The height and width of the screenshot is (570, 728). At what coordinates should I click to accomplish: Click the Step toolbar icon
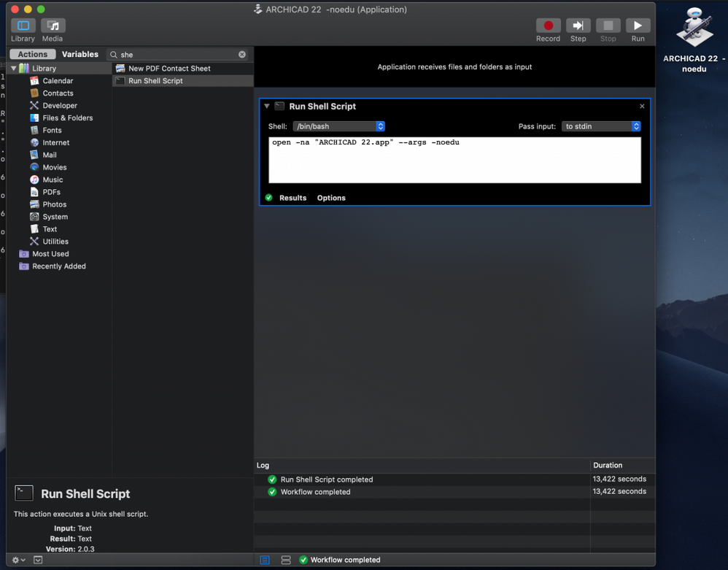(x=578, y=26)
